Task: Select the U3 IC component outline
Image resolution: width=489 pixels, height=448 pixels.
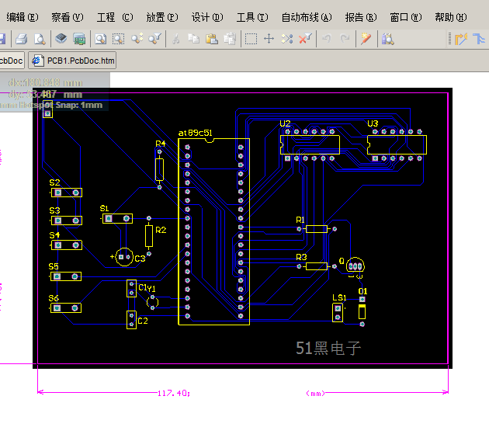Action: point(397,144)
